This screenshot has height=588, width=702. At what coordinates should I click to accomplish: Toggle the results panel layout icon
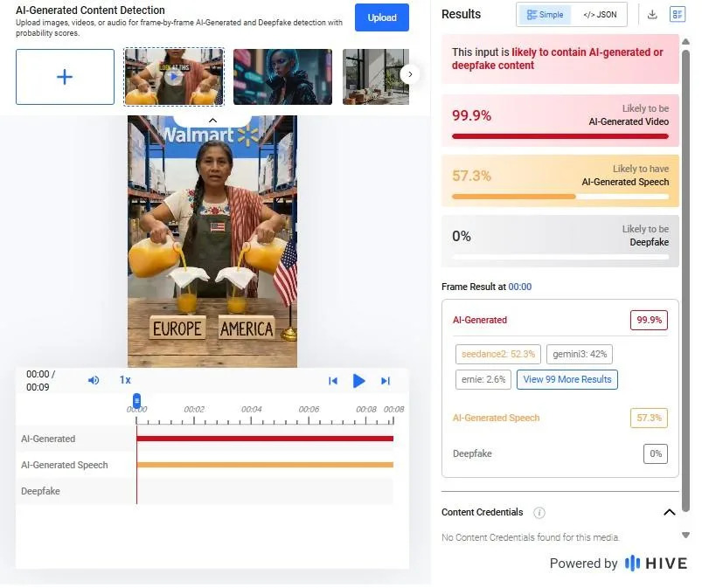[x=678, y=14]
